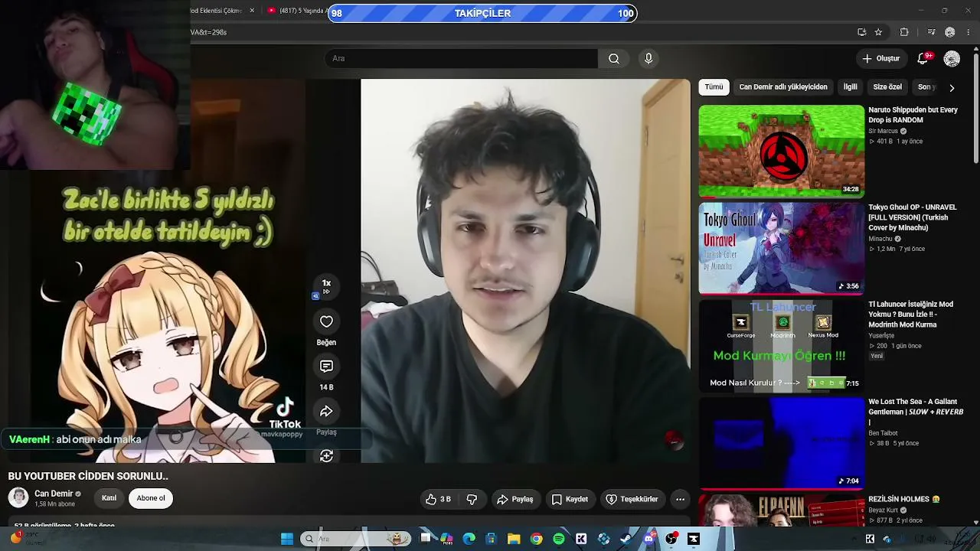This screenshot has width=980, height=551.
Task: Click the Teşekkürler thanks button
Action: point(632,499)
